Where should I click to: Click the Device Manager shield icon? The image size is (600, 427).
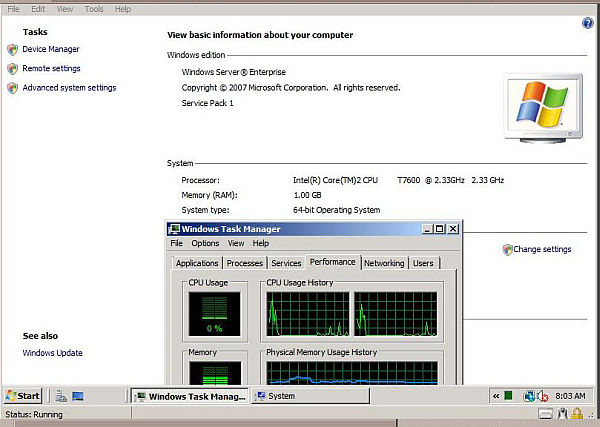click(x=13, y=49)
